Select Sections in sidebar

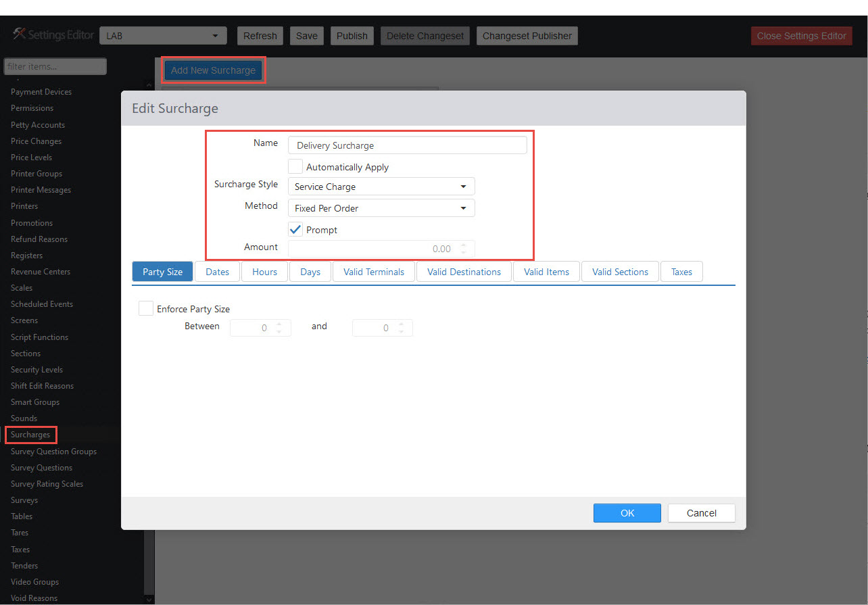[26, 354]
